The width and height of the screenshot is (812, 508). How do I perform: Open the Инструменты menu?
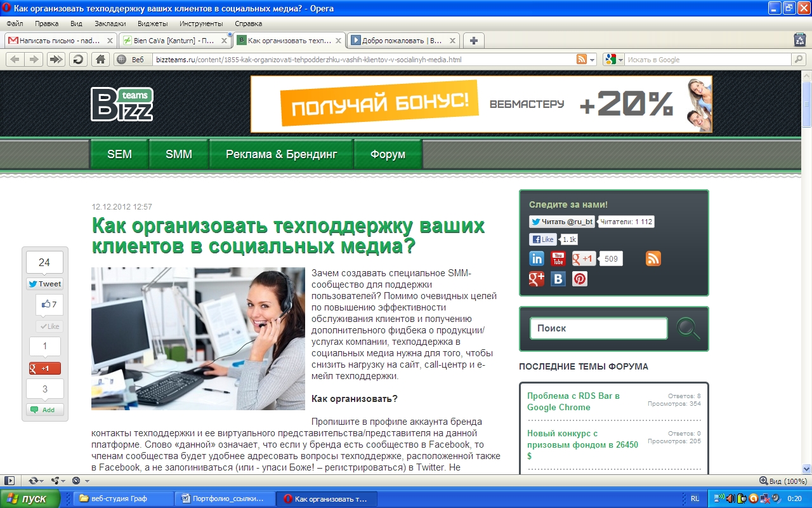click(201, 23)
